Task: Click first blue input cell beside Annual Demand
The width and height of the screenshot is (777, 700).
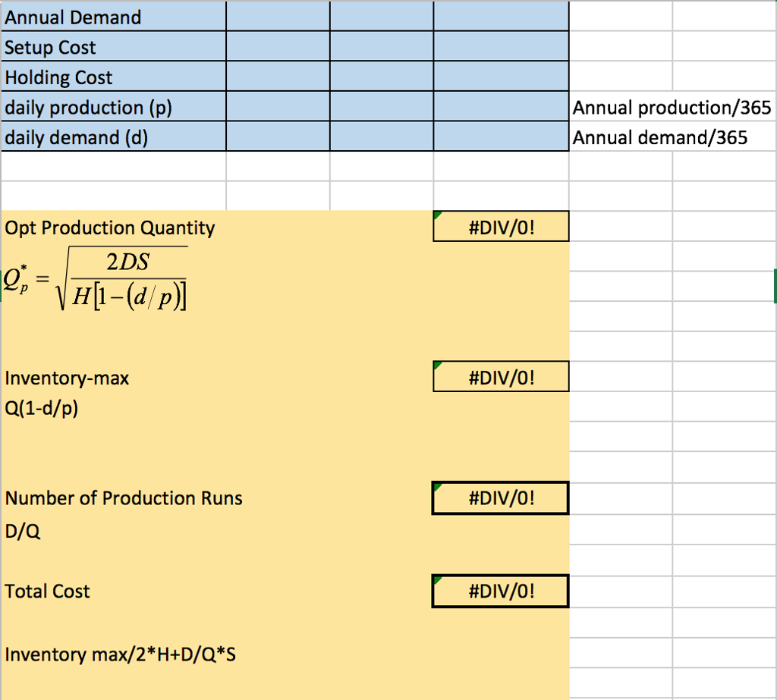Action: pyautogui.click(x=278, y=17)
